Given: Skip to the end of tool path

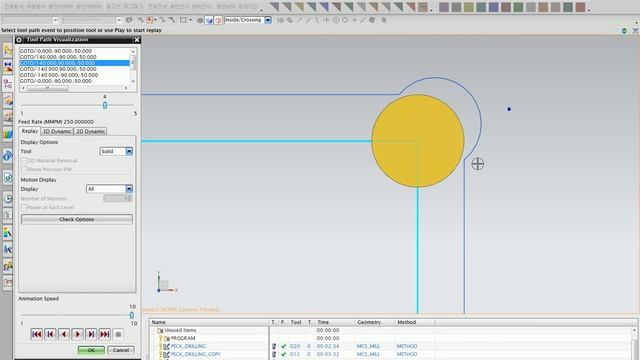Looking at the screenshot, I should click(x=104, y=334).
